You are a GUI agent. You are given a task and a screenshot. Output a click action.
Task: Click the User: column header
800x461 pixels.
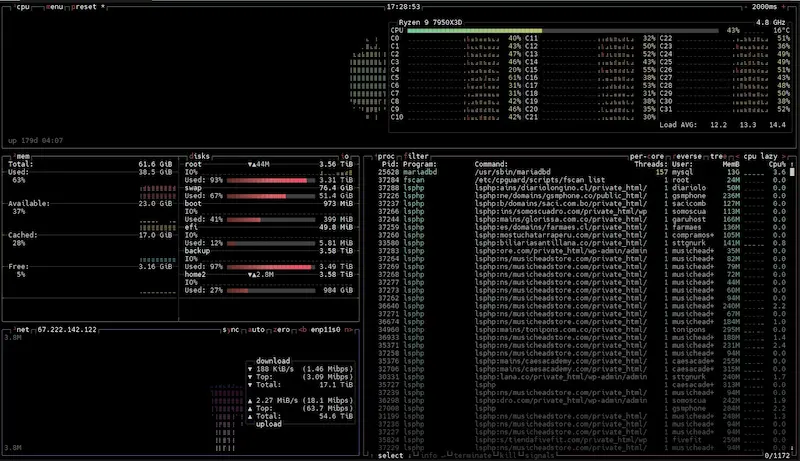tap(683, 164)
